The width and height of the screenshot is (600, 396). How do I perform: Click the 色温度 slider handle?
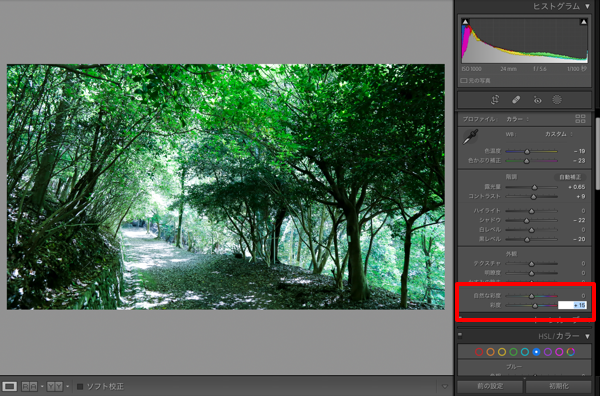(527, 152)
